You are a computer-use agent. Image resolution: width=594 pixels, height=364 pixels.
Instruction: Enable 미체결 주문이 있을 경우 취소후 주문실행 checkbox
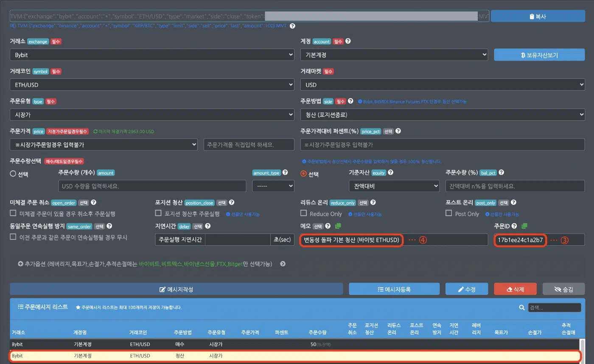tap(13, 213)
